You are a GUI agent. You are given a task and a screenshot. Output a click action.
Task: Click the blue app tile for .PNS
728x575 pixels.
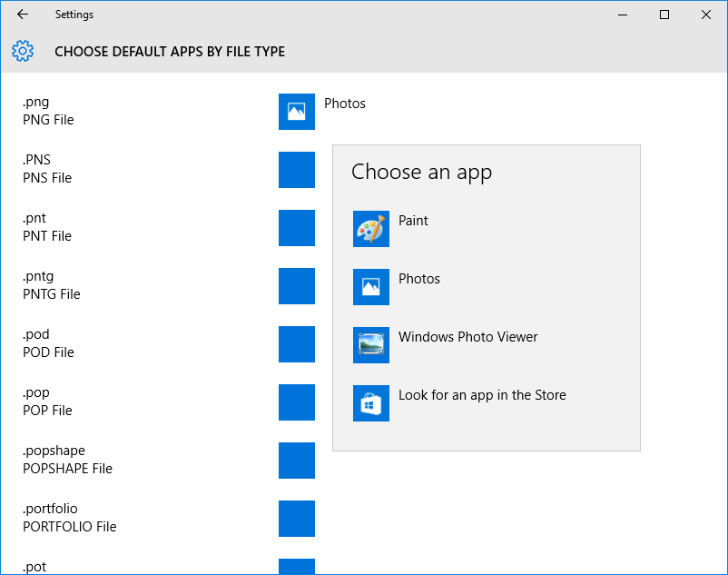[x=297, y=170]
